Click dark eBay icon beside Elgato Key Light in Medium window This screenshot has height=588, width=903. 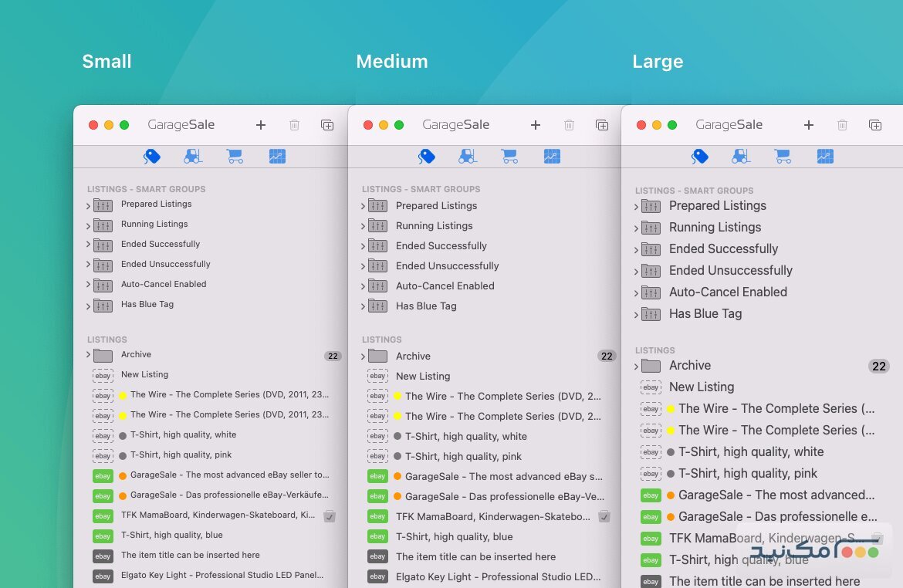377,577
